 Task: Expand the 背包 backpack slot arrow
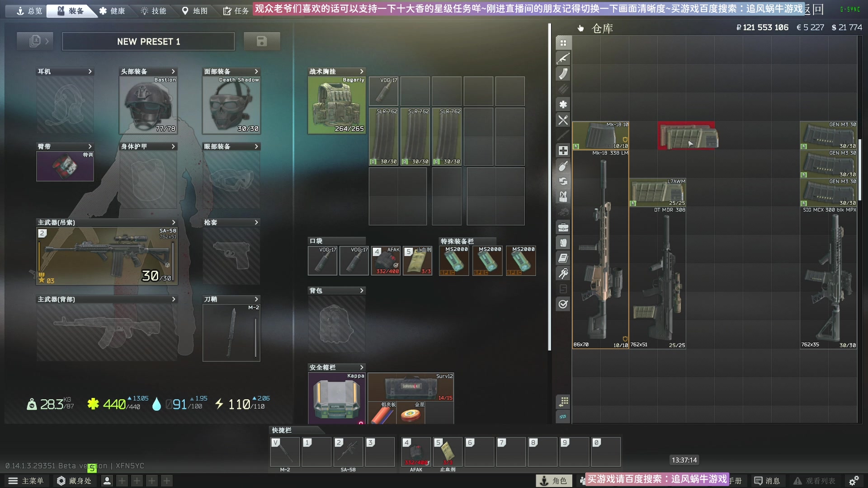coord(362,291)
